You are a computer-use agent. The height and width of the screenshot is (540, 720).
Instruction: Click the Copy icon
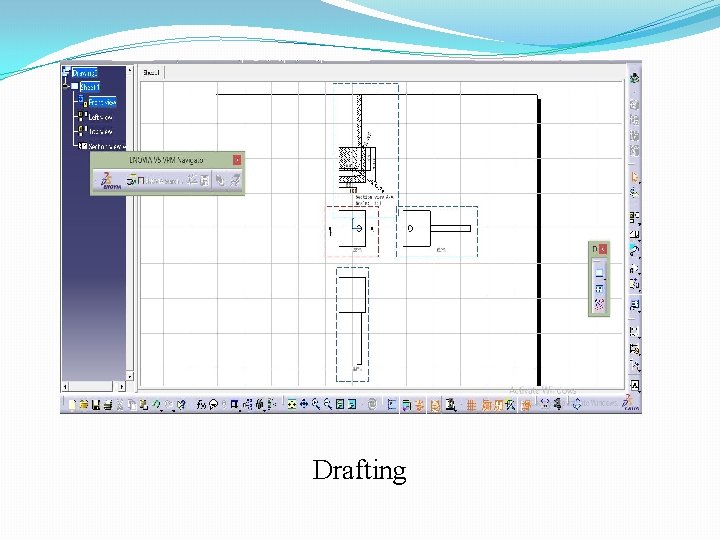pos(131,405)
